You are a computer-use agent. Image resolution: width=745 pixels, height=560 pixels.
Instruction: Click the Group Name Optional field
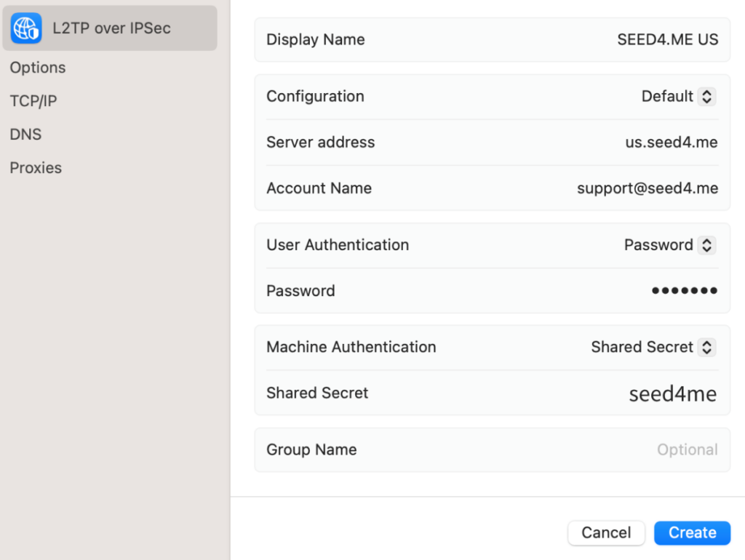point(687,449)
